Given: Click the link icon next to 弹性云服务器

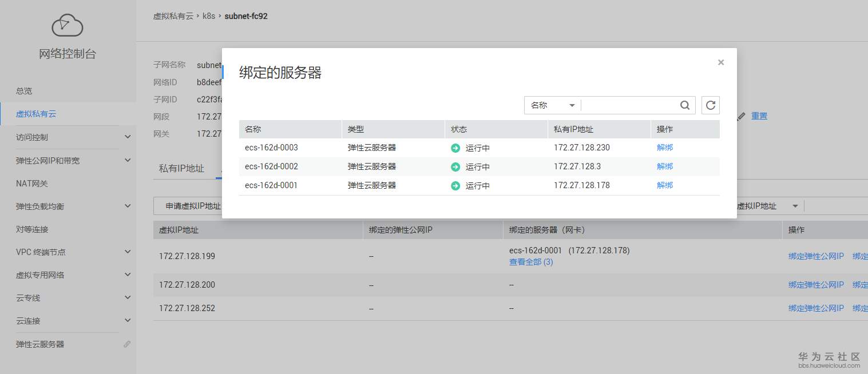Looking at the screenshot, I should (126, 344).
